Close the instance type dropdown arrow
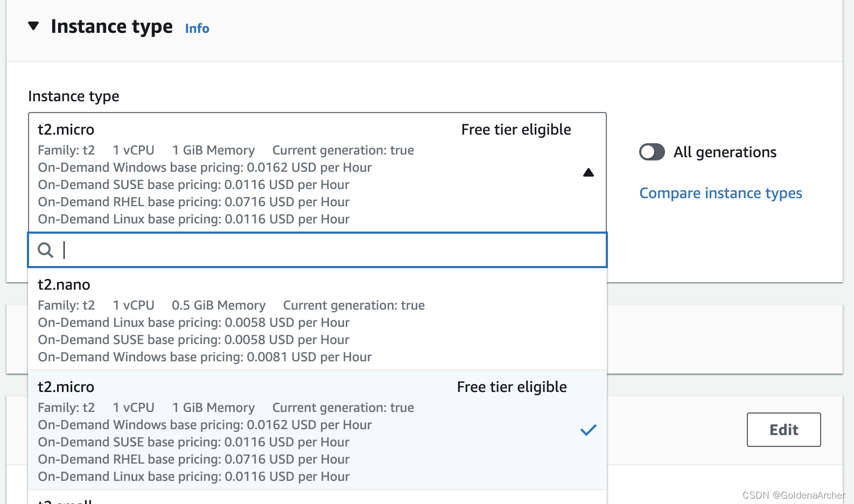This screenshot has height=504, width=854. (589, 172)
